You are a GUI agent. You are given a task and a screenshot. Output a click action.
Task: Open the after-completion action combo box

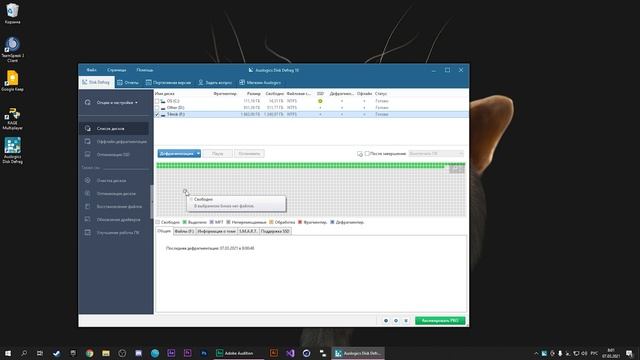(x=436, y=153)
